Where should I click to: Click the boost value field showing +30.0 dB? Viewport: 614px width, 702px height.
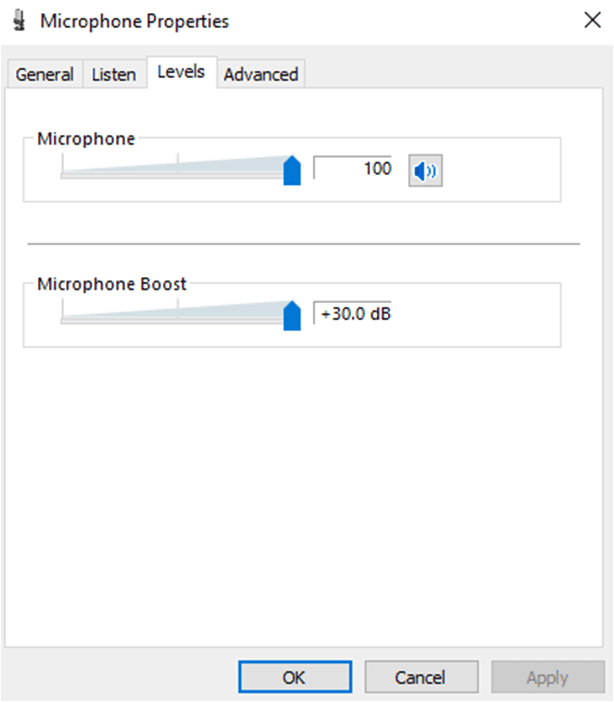353,313
